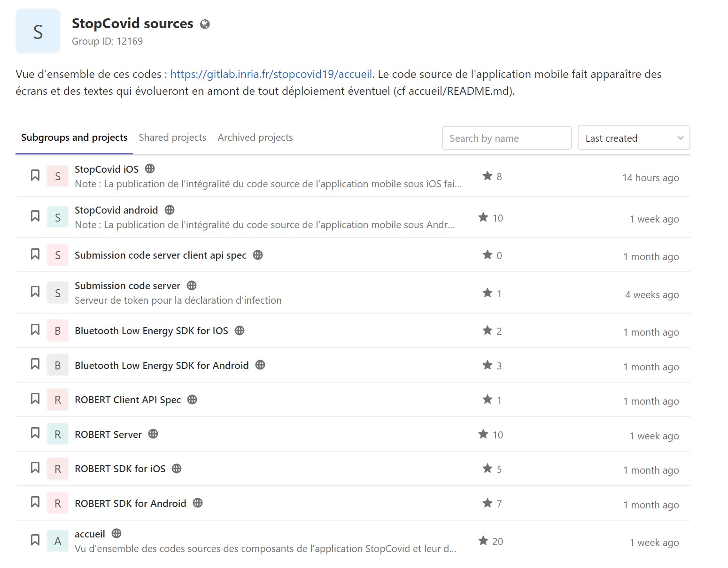Open the Last created sort dropdown
Viewport: 728px width, 568px height.
pos(633,138)
